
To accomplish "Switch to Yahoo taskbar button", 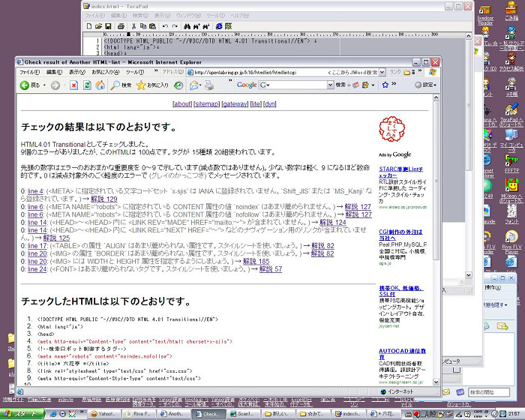I will pyautogui.click(x=105, y=414).
